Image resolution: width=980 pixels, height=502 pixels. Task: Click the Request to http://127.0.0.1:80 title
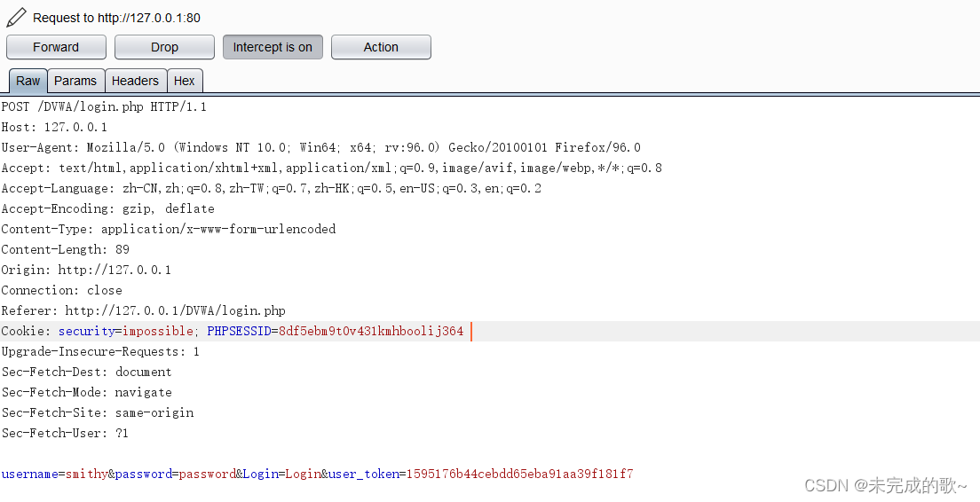coord(117,18)
